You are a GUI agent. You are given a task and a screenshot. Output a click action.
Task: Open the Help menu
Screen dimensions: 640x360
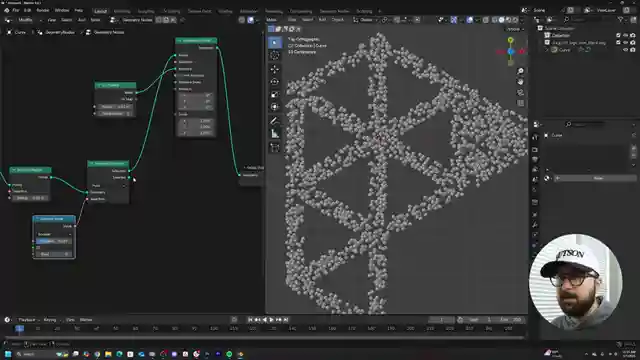tap(79, 10)
